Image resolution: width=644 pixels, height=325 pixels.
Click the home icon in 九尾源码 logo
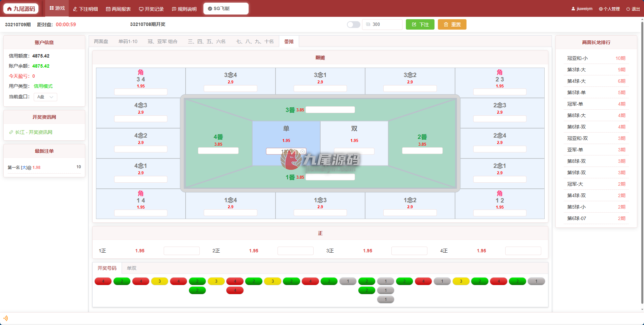9,9
